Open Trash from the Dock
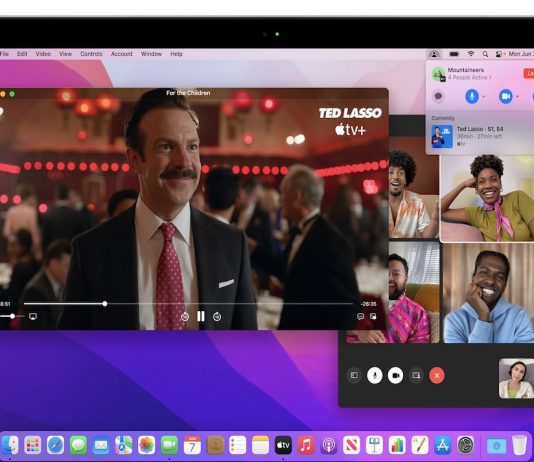Viewport: 534px width, 462px height. 520,445
